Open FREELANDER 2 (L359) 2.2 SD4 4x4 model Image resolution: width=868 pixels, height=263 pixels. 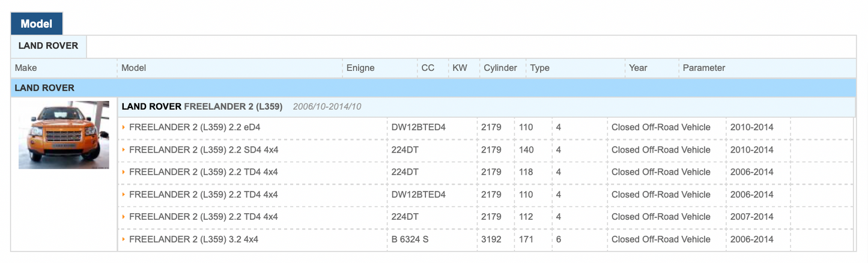point(204,150)
